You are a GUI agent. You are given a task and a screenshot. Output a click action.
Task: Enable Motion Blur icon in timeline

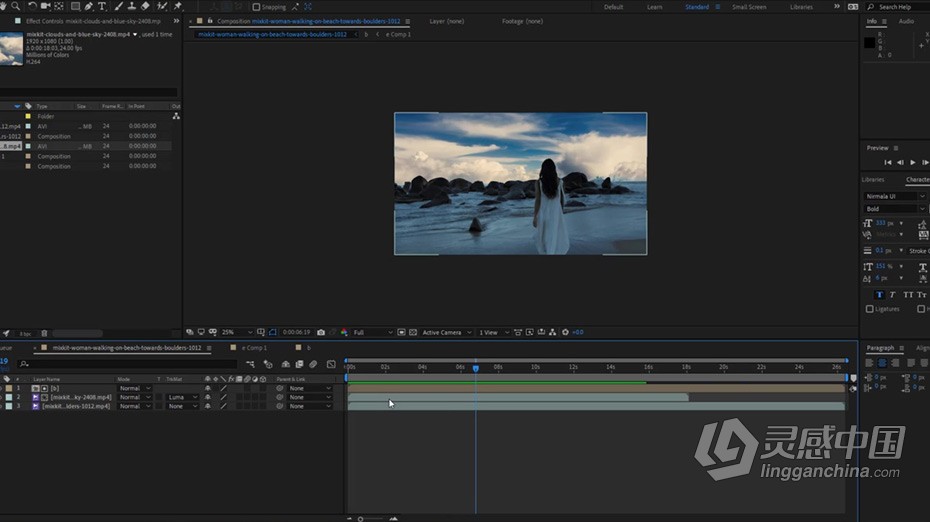[x=313, y=364]
